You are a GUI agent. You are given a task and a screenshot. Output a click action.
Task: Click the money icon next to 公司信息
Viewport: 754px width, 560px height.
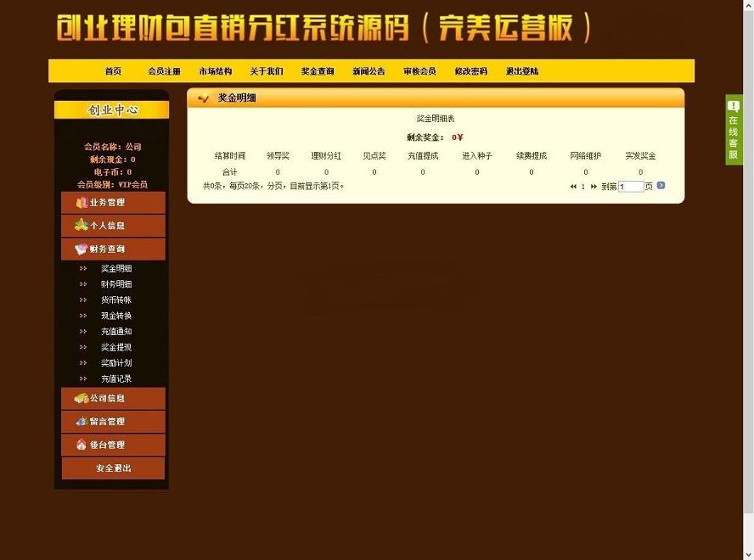coord(82,398)
